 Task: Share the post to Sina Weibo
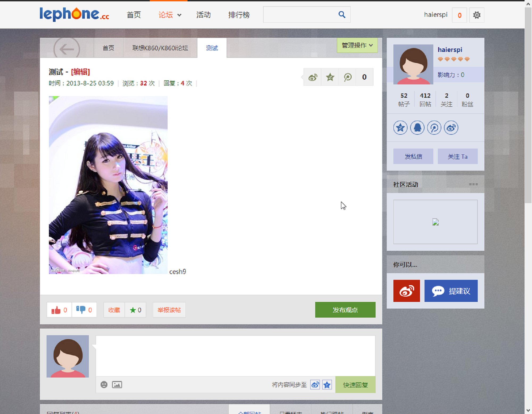tap(313, 77)
